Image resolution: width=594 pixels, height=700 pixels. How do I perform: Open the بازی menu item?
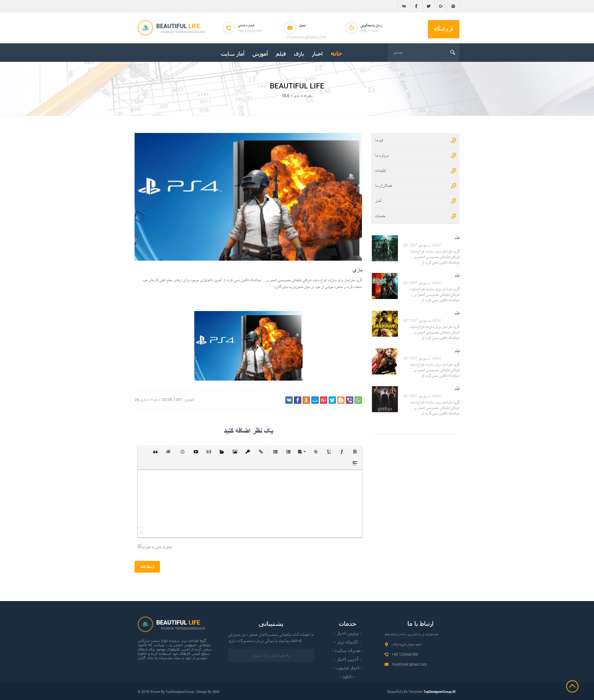tap(299, 53)
